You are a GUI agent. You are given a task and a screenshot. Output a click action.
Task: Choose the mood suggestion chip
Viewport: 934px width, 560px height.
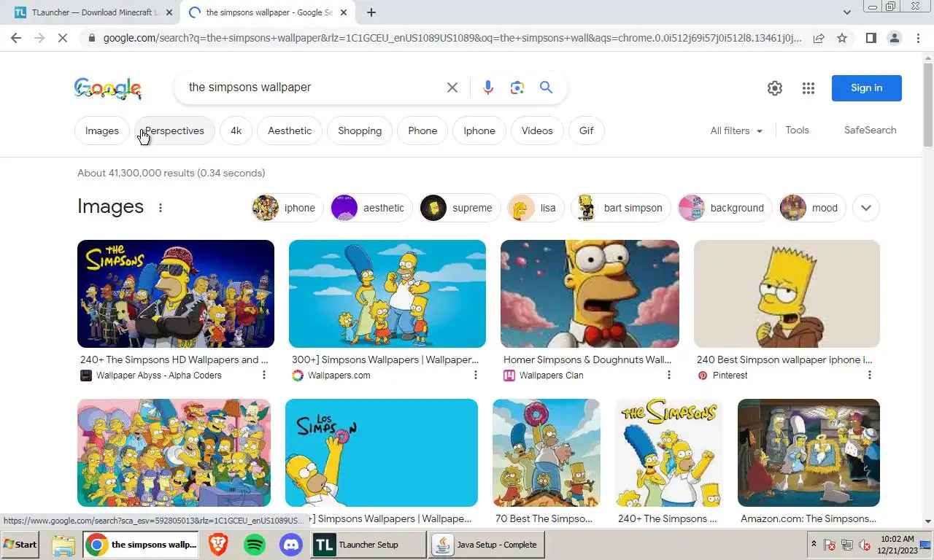pyautogui.click(x=813, y=208)
